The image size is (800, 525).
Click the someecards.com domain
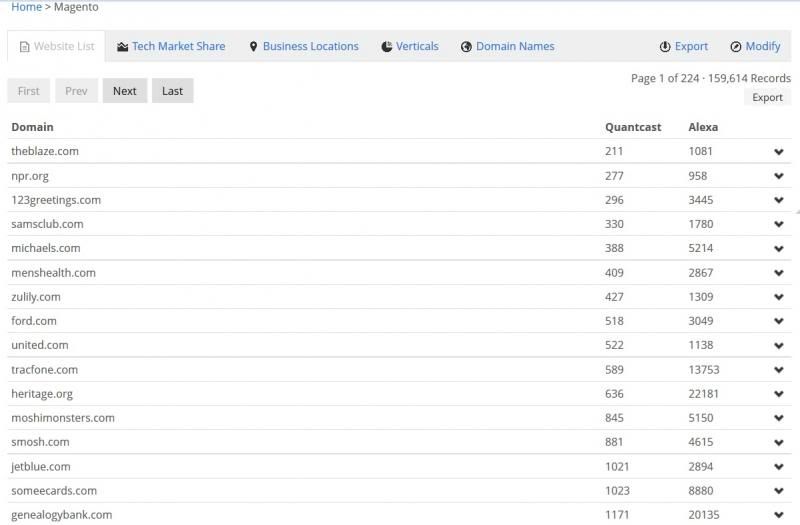(x=54, y=490)
